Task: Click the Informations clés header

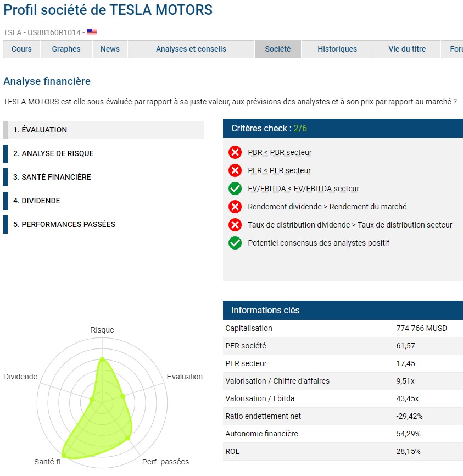Action: (x=343, y=310)
